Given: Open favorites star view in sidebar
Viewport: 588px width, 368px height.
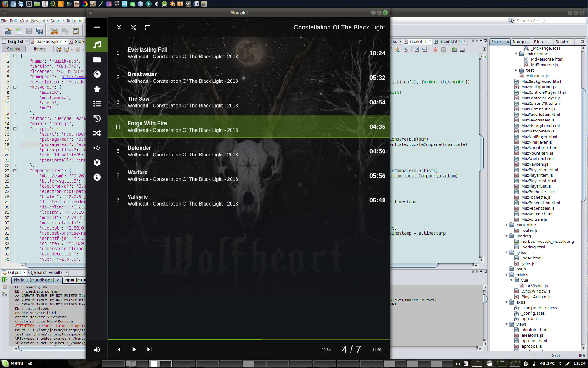Looking at the screenshot, I should pyautogui.click(x=97, y=89).
